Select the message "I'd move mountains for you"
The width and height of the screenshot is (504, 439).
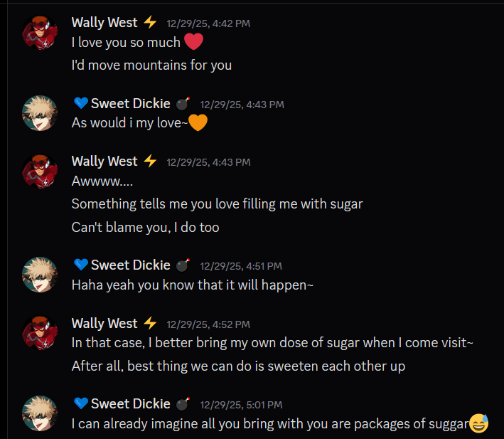point(151,65)
